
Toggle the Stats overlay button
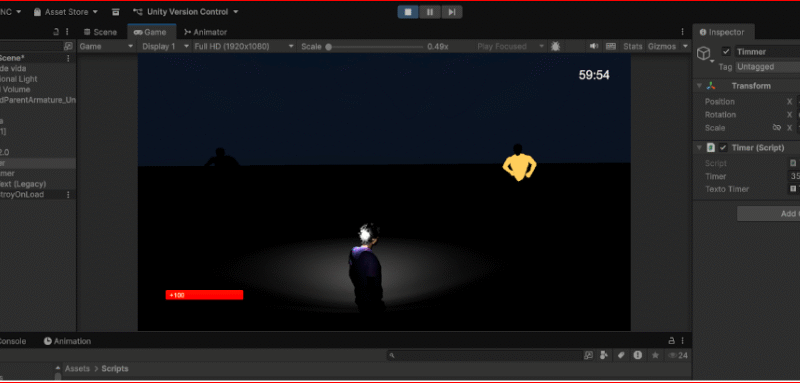pyautogui.click(x=633, y=46)
